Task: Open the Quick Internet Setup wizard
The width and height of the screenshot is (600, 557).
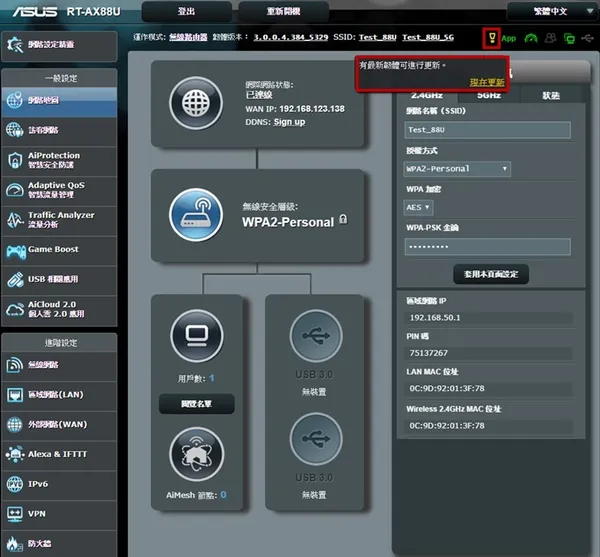Action: pos(59,45)
